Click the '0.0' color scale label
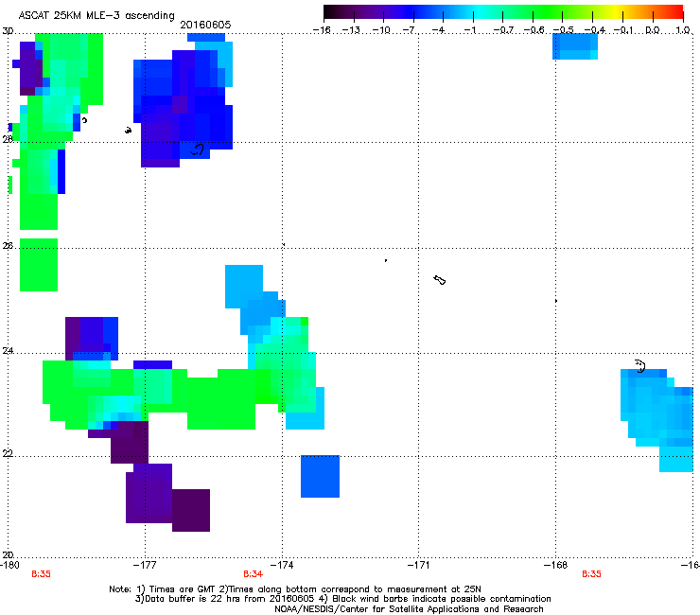The image size is (700, 615). (x=653, y=30)
